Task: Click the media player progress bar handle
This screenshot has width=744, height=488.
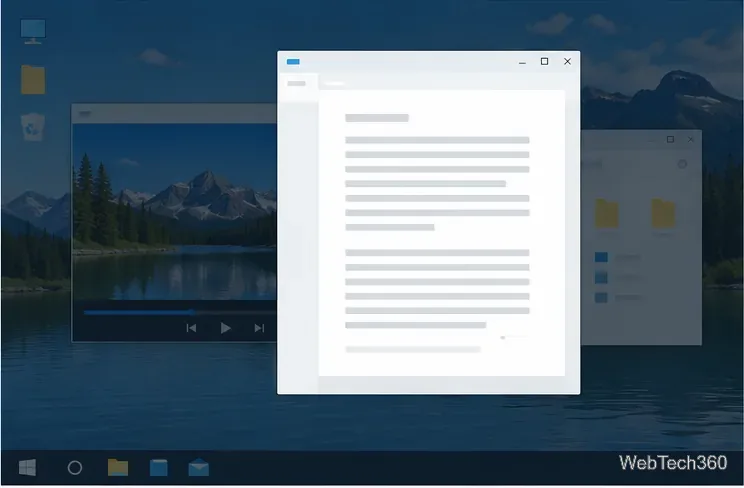Action: pyautogui.click(x=192, y=312)
